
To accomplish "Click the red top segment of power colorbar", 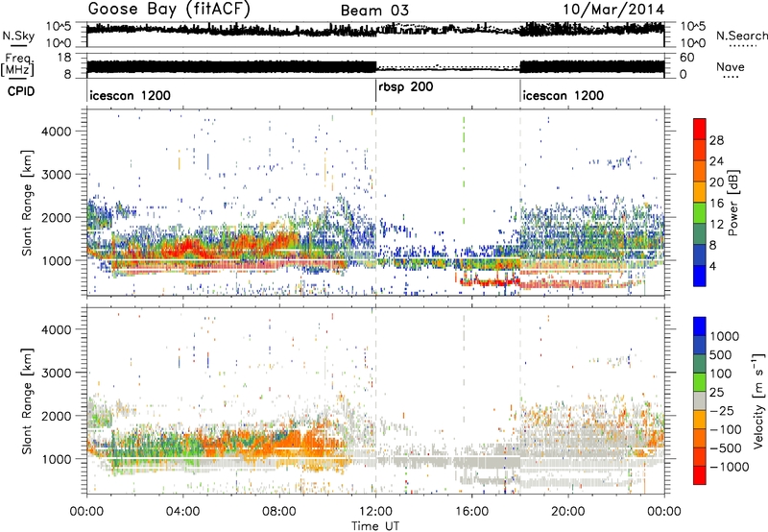I will pyautogui.click(x=700, y=130).
